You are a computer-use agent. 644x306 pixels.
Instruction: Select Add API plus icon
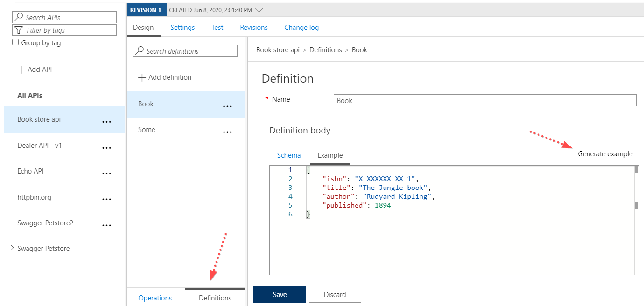click(x=21, y=69)
